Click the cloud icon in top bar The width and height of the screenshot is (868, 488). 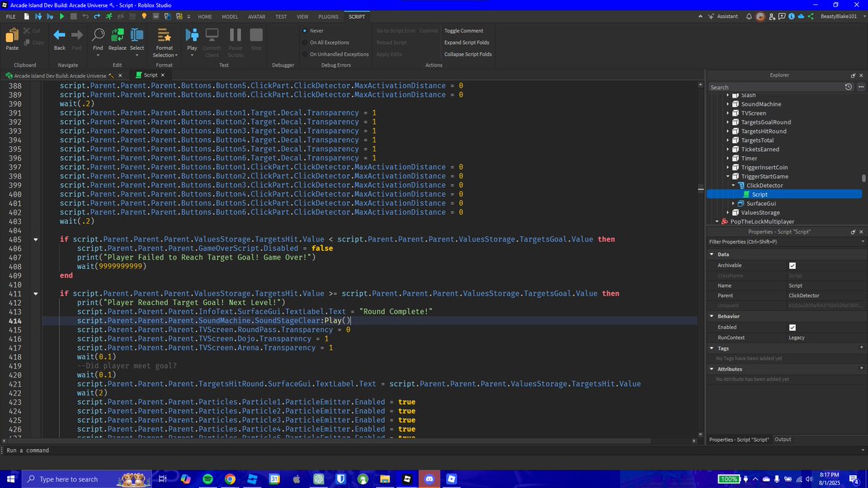801,16
